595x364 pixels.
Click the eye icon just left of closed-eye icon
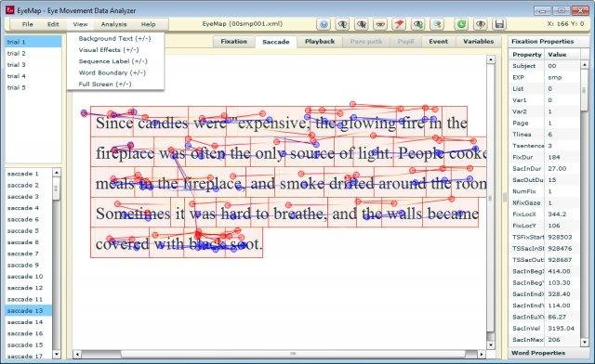pyautogui.click(x=362, y=24)
